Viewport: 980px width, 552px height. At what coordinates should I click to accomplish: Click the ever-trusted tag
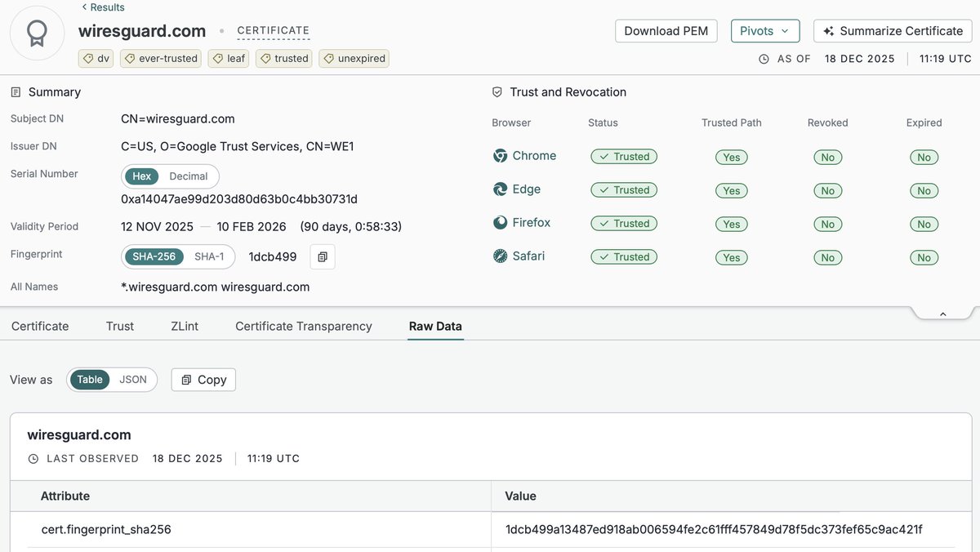pos(161,58)
